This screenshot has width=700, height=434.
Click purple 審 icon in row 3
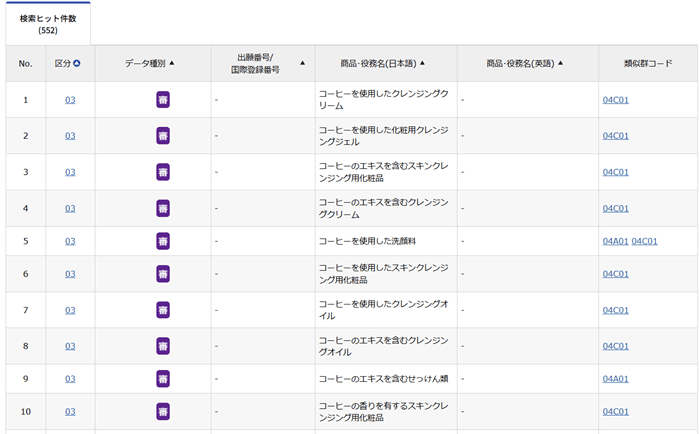tap(163, 172)
